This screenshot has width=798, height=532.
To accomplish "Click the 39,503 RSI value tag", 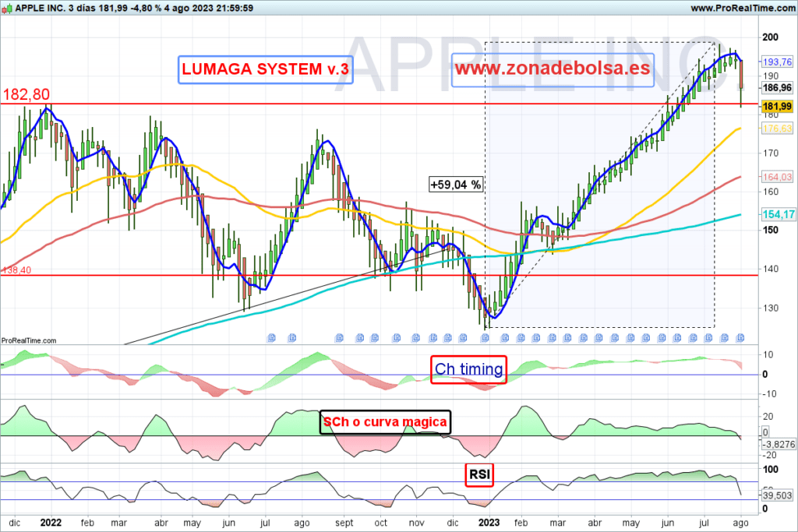I will pos(777,495).
